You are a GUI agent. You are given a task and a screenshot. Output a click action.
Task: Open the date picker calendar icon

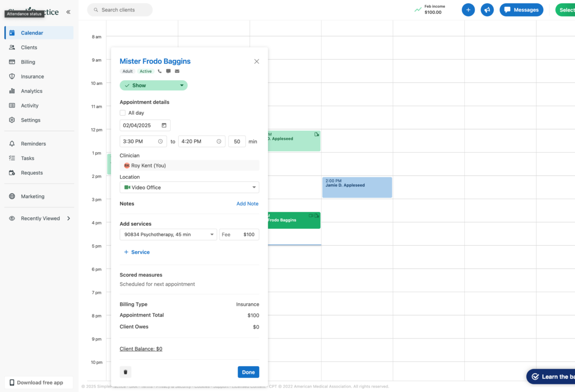coord(163,125)
